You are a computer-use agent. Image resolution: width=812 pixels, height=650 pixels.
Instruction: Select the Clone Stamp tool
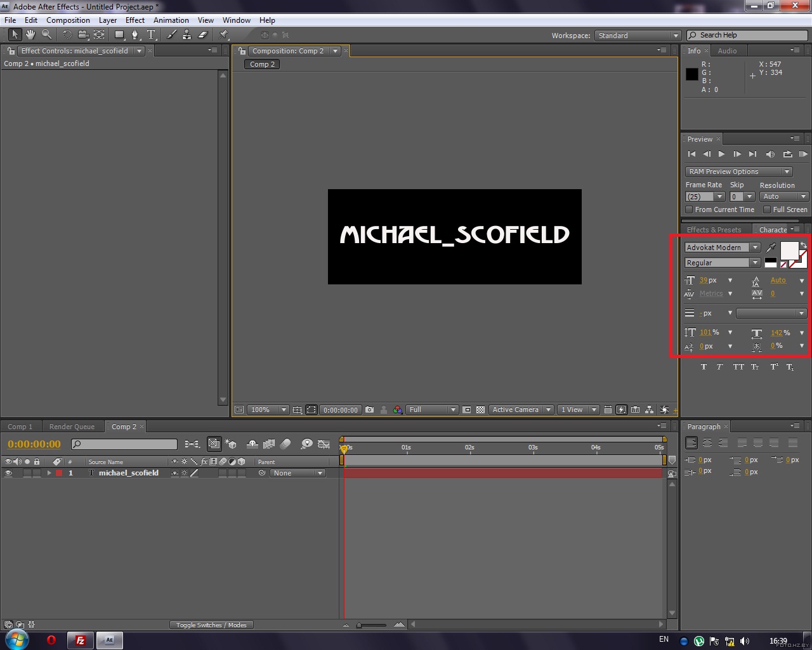point(187,35)
